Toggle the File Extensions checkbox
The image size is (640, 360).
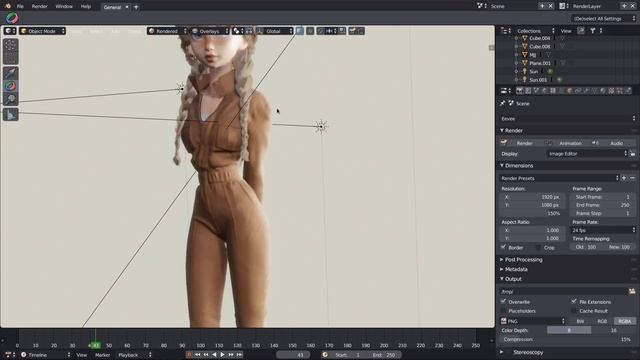click(574, 302)
